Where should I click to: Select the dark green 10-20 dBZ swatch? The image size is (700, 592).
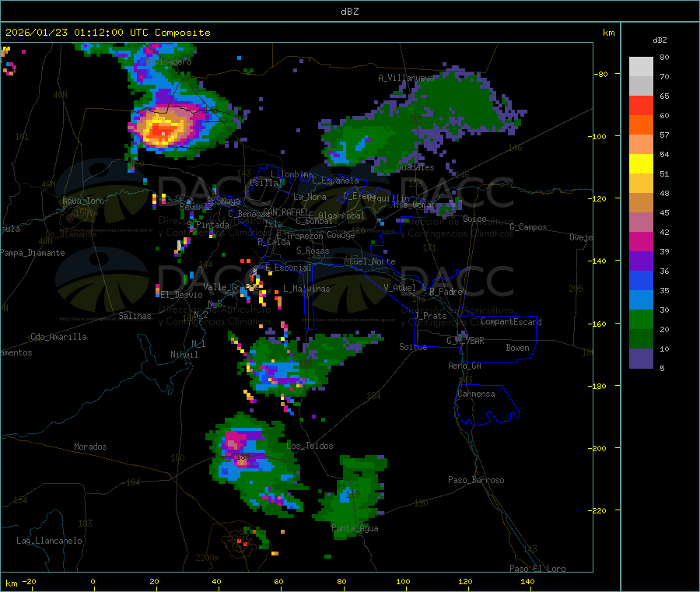point(641,339)
